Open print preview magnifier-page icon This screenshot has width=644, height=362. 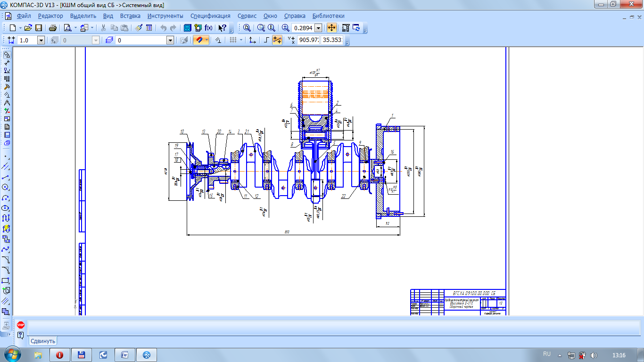(x=67, y=28)
